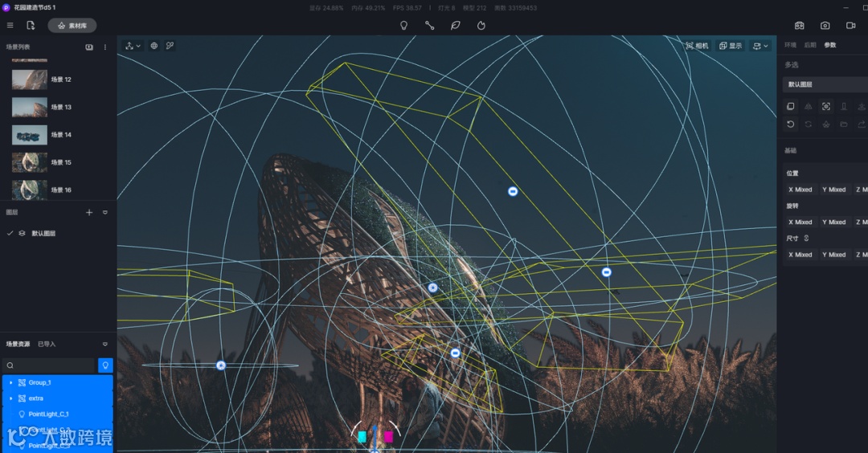Collapse the scene resources panel
Screen dimensions: 868x453
105,344
